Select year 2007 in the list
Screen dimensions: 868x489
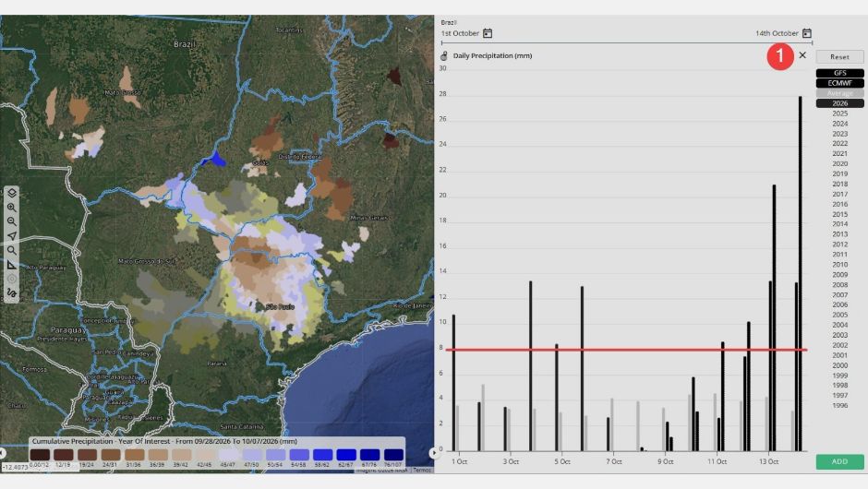coord(839,295)
